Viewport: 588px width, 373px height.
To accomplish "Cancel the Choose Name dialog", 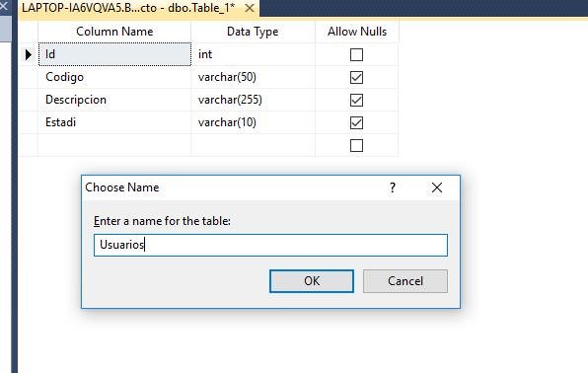I will click(405, 281).
